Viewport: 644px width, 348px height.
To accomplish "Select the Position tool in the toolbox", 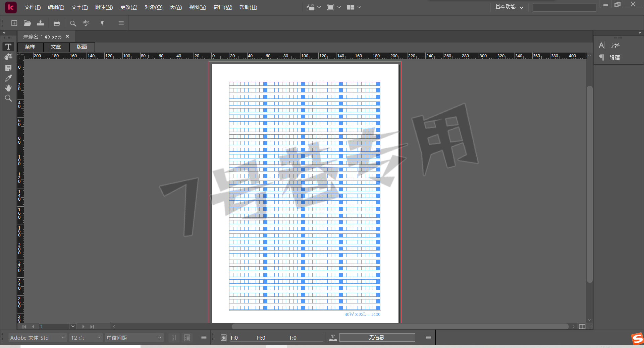I will pyautogui.click(x=8, y=57).
